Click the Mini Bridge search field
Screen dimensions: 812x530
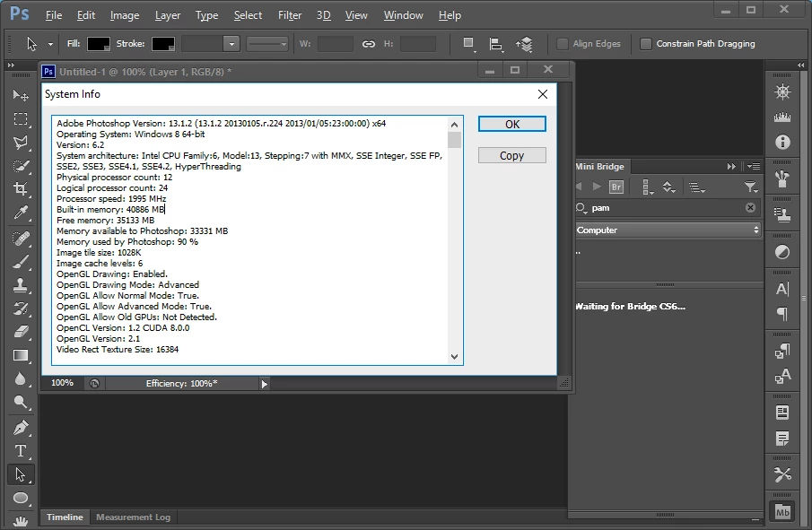(x=668, y=207)
